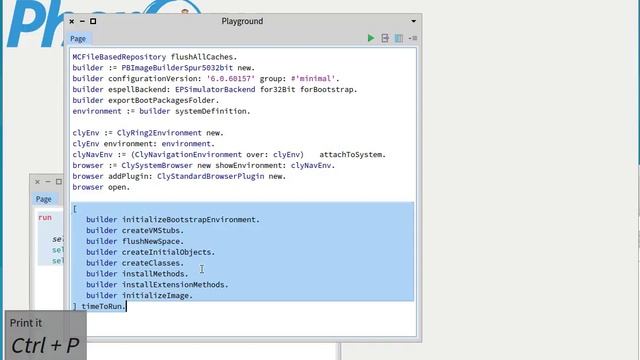Maximize the Playground window
The image size is (640, 360).
pos(93,21)
